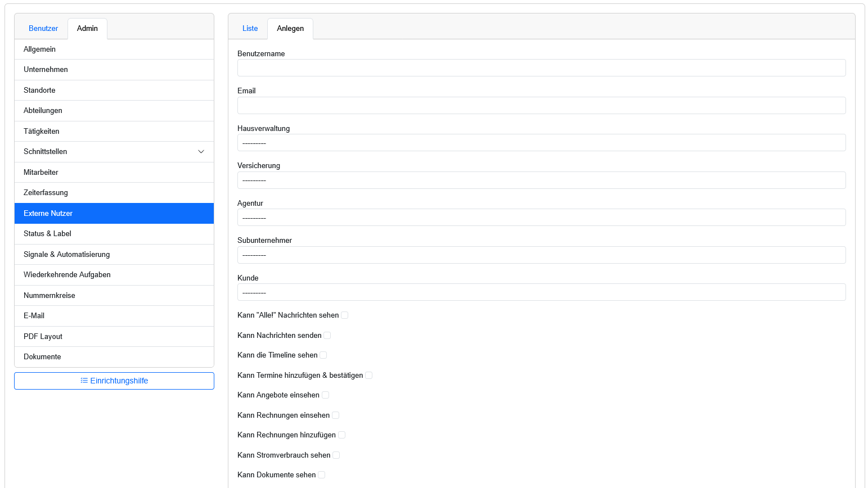Go to Standorte section
Screen dimensions: 868x488
click(x=114, y=91)
